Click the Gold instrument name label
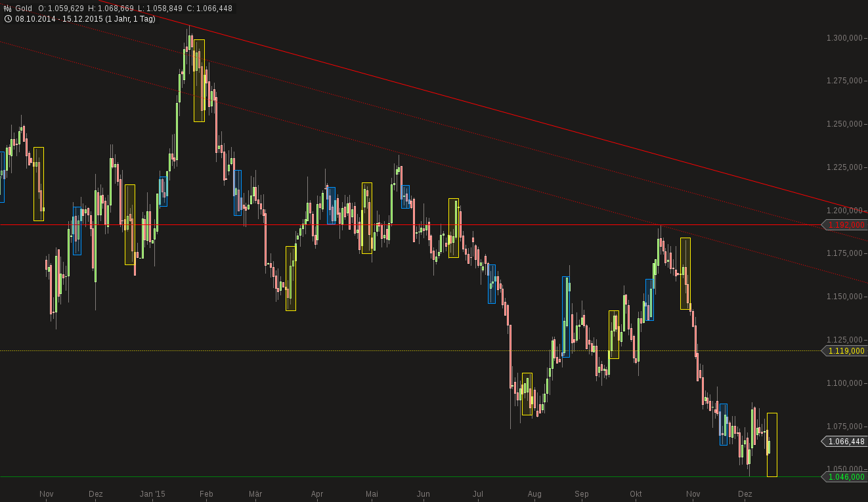868x502 pixels. click(x=24, y=9)
